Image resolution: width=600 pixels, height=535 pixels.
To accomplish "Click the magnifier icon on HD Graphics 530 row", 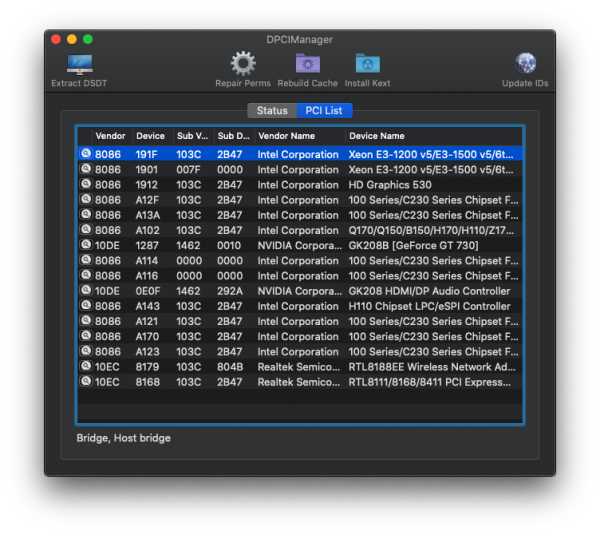I will (x=86, y=185).
